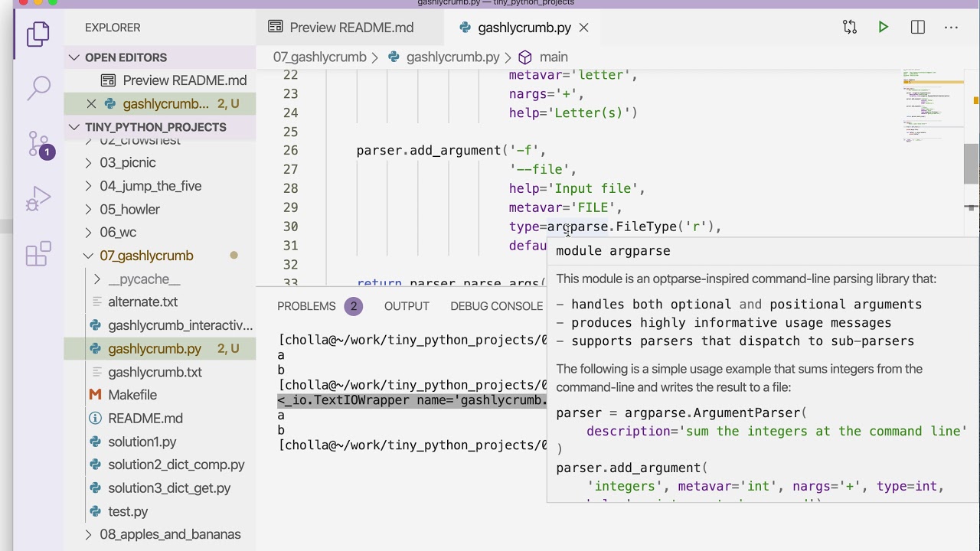
Task: Run the Python file with play button
Action: tap(884, 28)
